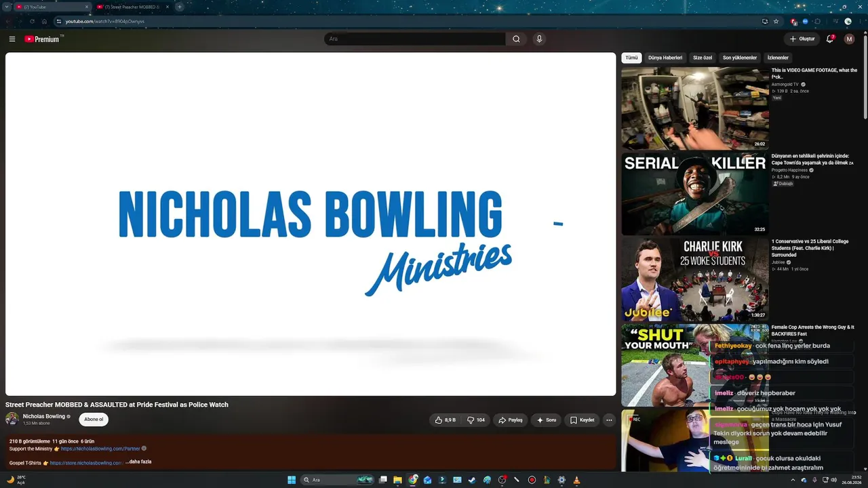Click the YouTube search field
Image resolution: width=868 pixels, height=488 pixels.
[414, 39]
